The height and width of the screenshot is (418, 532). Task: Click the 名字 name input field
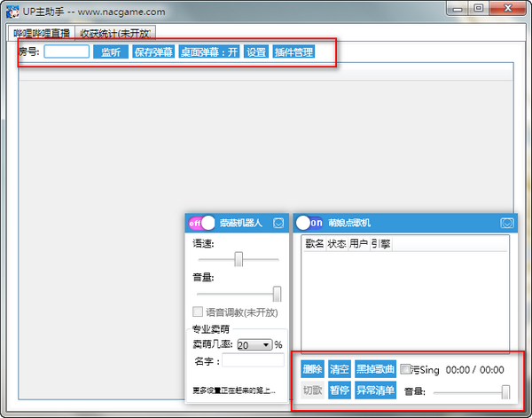click(x=253, y=360)
